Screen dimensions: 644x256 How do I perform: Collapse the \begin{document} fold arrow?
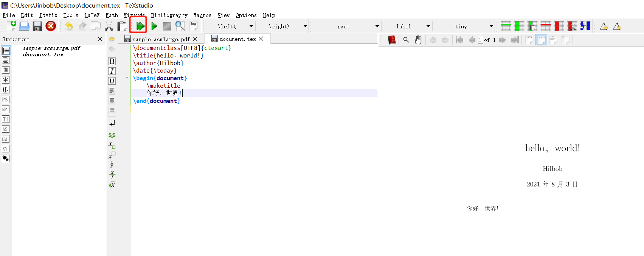(127, 78)
